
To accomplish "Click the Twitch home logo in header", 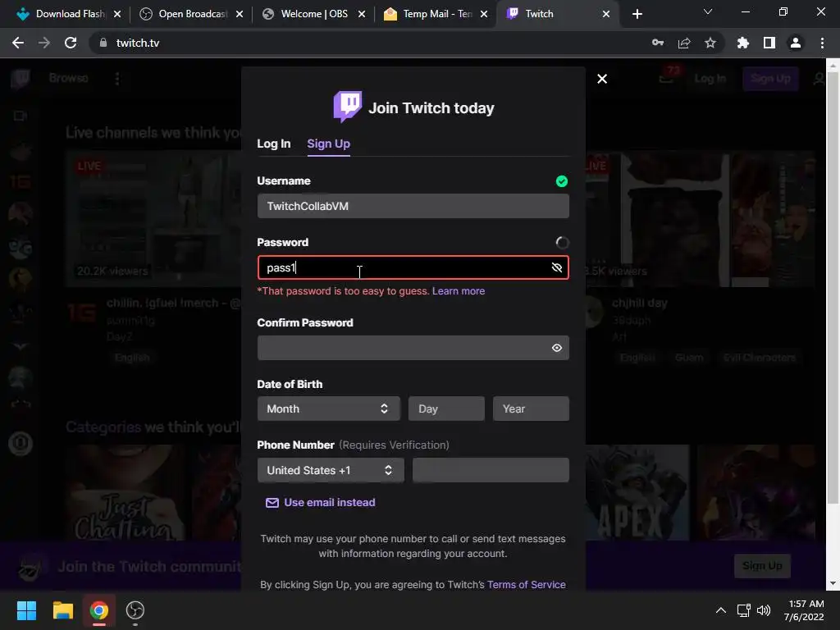I will (x=21, y=79).
